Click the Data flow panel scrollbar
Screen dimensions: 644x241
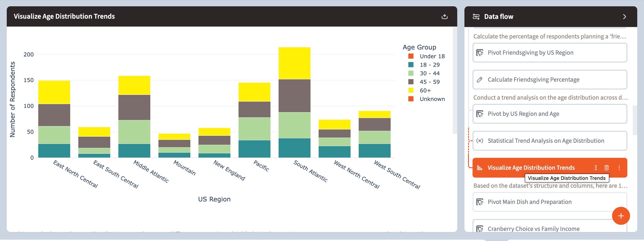(x=635, y=120)
